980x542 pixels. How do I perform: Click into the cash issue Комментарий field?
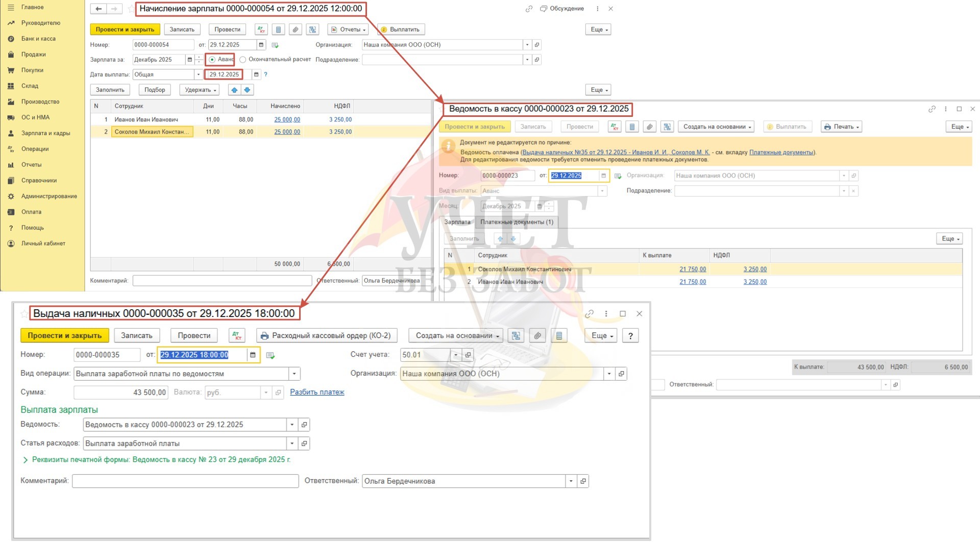[x=185, y=481]
